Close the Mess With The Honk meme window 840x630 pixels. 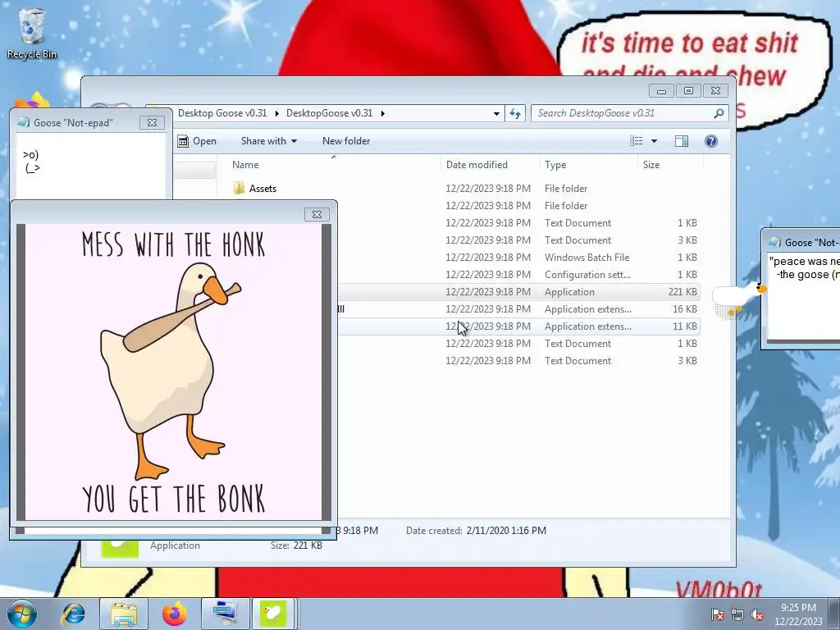(317, 214)
